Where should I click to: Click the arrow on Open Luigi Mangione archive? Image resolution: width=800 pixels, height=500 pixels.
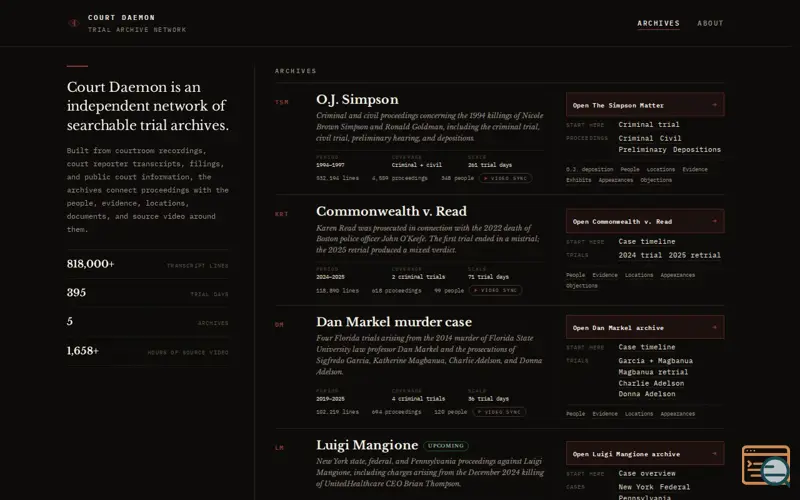pyautogui.click(x=714, y=454)
